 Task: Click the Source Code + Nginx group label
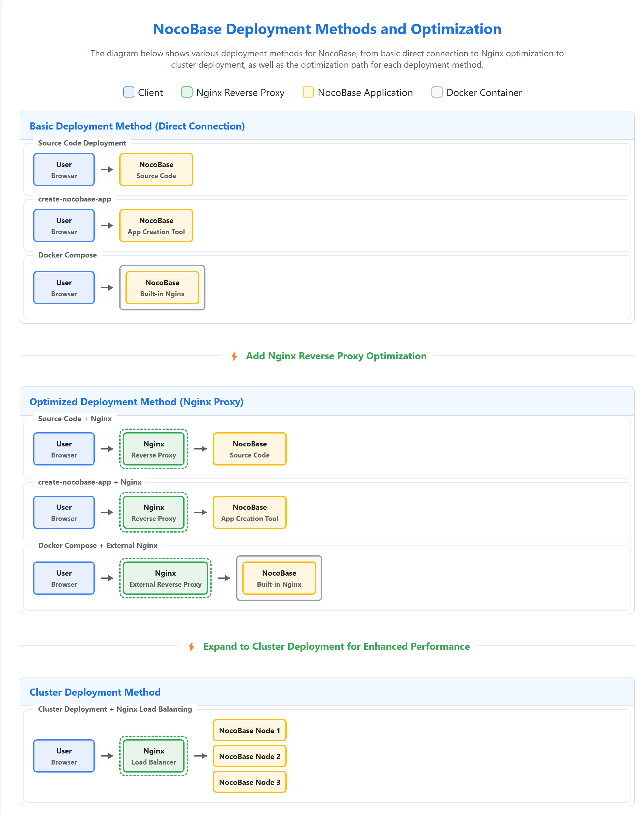(75, 419)
